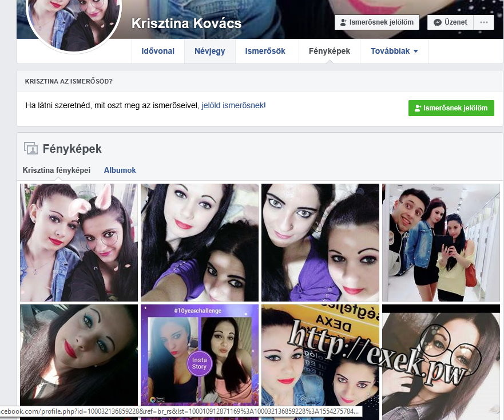Click the Fényképek section heading

coord(72,149)
